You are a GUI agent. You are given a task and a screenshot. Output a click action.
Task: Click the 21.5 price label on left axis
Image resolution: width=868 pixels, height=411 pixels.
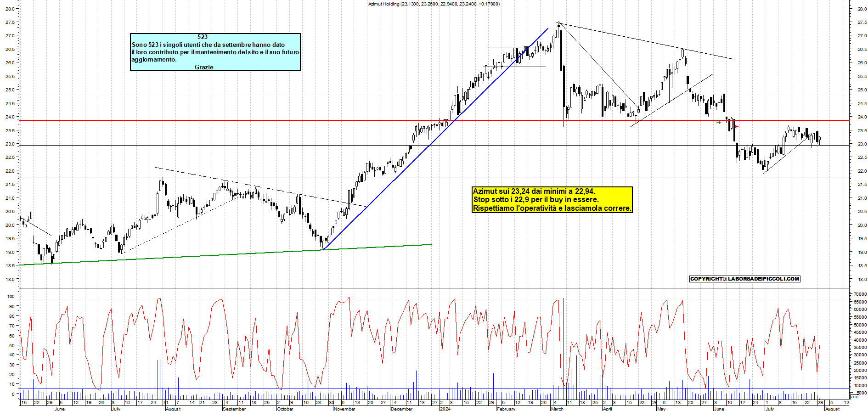point(10,184)
